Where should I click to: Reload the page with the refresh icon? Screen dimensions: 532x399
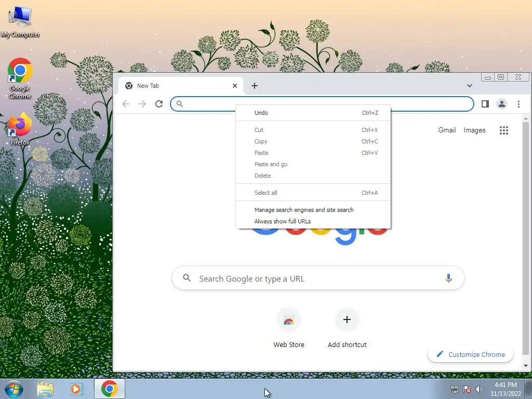point(159,104)
